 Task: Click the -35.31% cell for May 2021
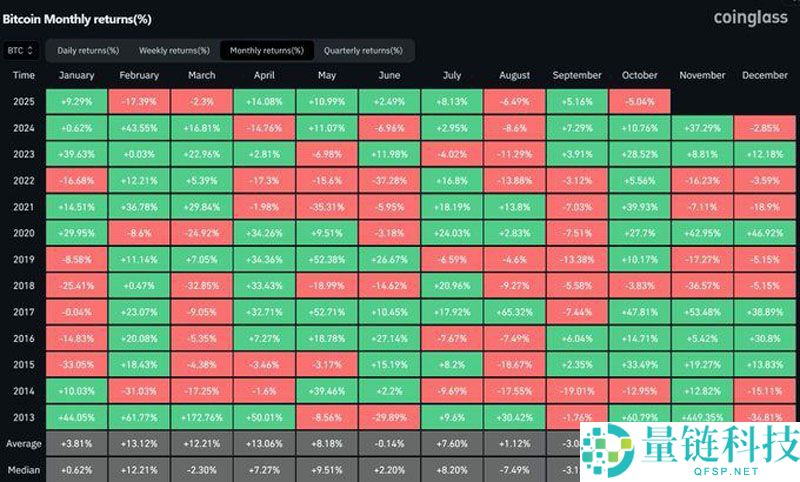click(327, 207)
